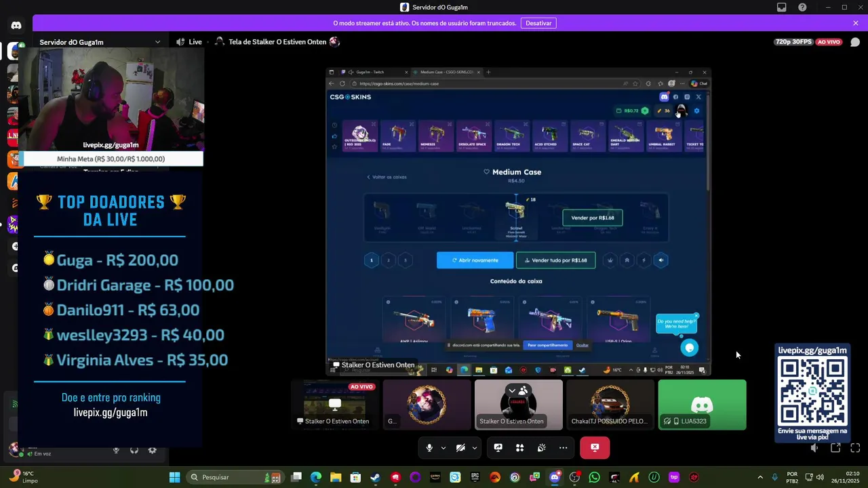
Task: Open Microsoft Store from taskbar
Action: click(355, 477)
